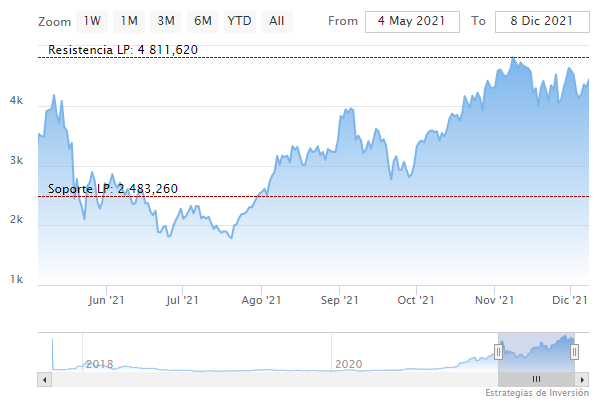
Task: Grab the right navigator range handle
Action: pos(574,352)
